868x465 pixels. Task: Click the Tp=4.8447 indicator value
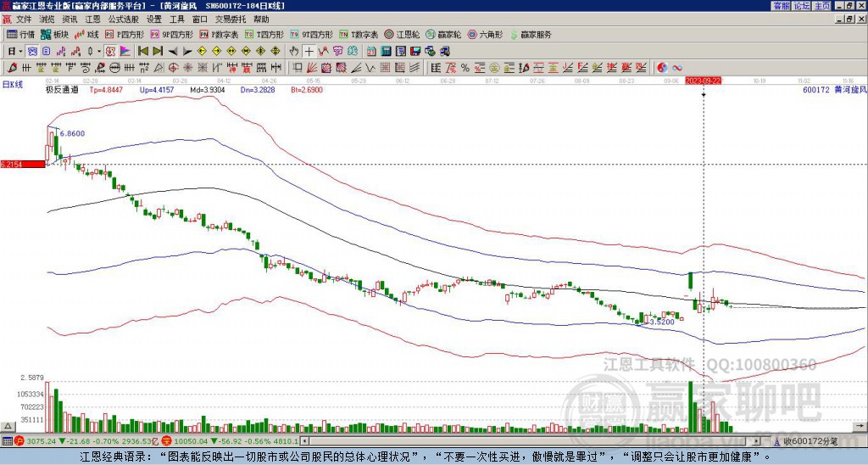click(x=108, y=90)
